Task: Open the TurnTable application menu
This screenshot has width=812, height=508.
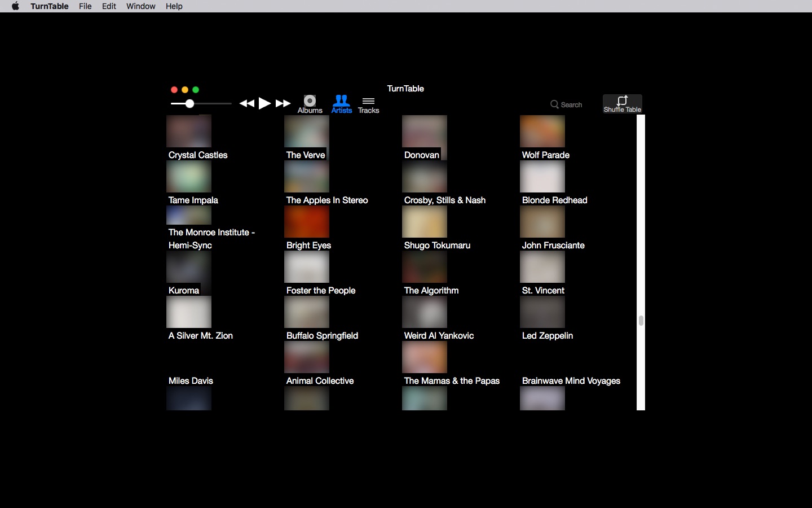Action: (50, 6)
